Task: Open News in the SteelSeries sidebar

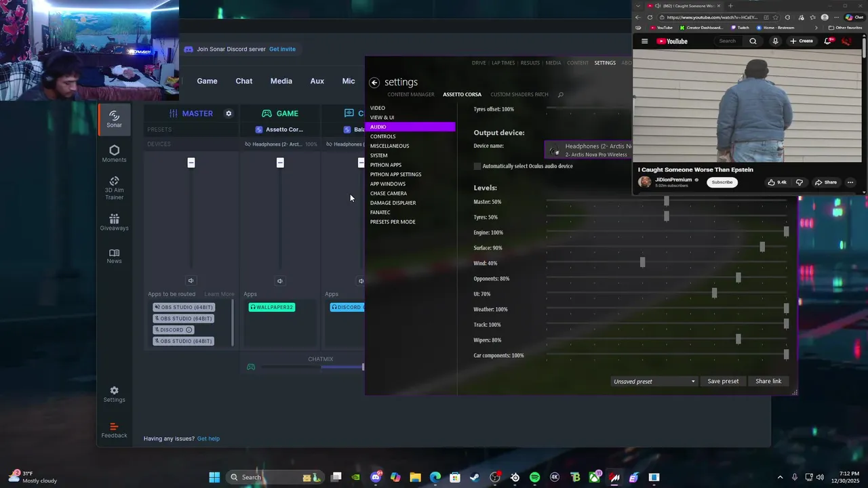Action: pos(114,256)
